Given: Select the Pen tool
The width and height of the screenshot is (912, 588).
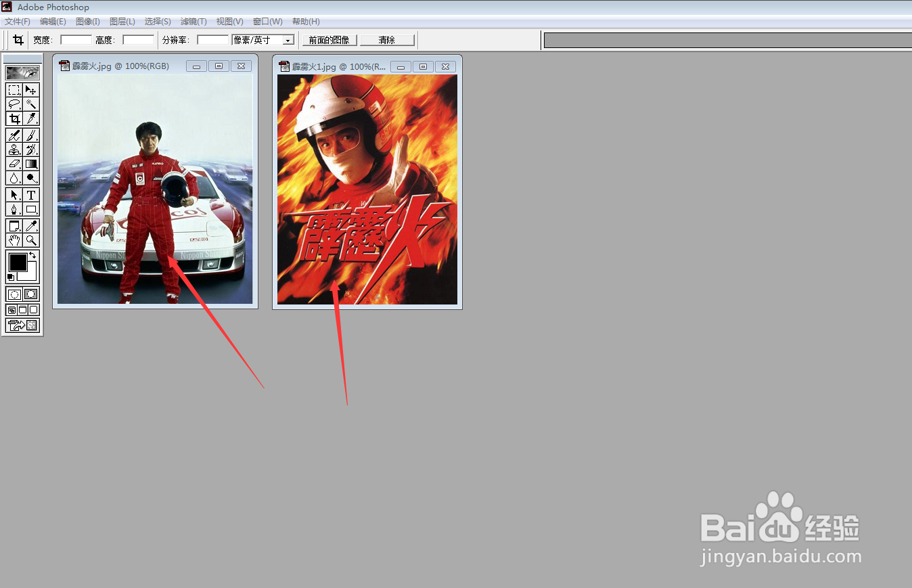Looking at the screenshot, I should (14, 209).
